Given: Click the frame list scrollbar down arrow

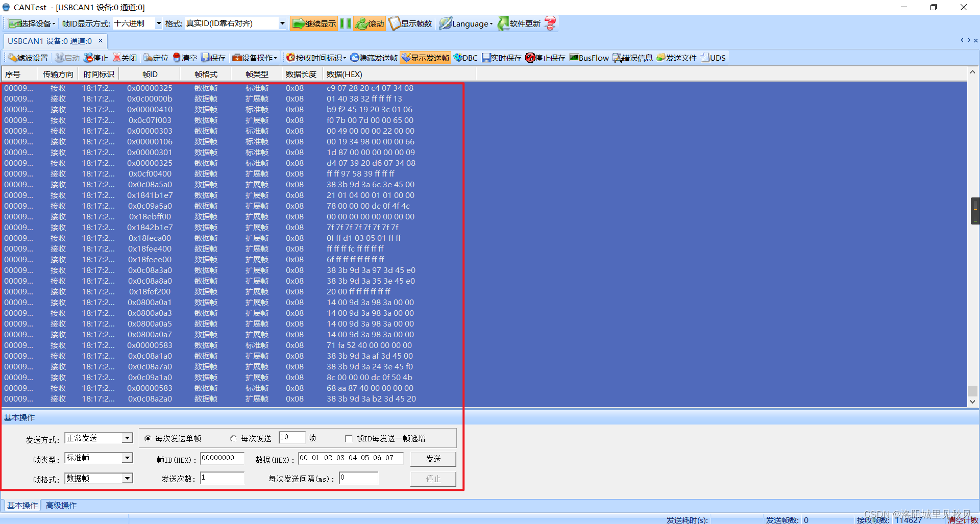Looking at the screenshot, I should 972,402.
